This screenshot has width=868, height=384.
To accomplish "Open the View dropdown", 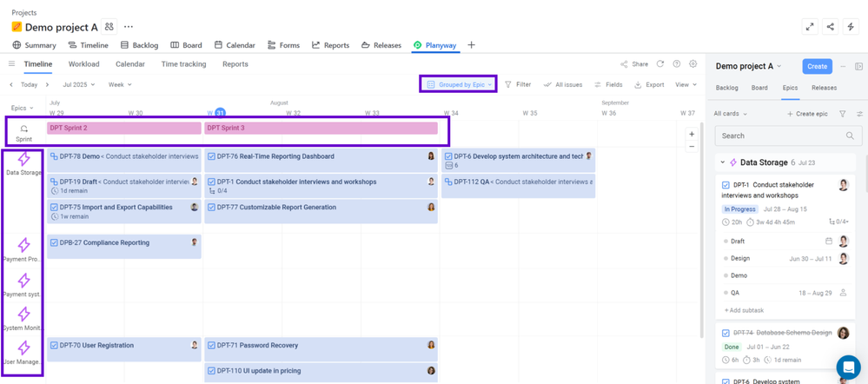I will tap(686, 84).
